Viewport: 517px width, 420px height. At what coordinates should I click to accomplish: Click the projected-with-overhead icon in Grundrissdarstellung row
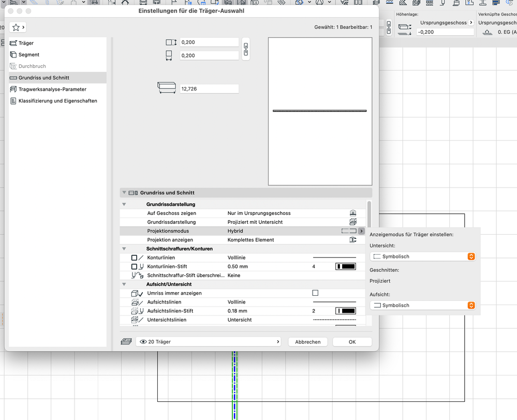coord(353,222)
